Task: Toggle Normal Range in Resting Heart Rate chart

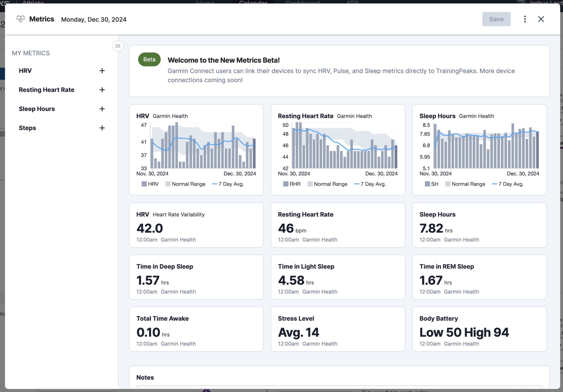Action: click(x=330, y=184)
